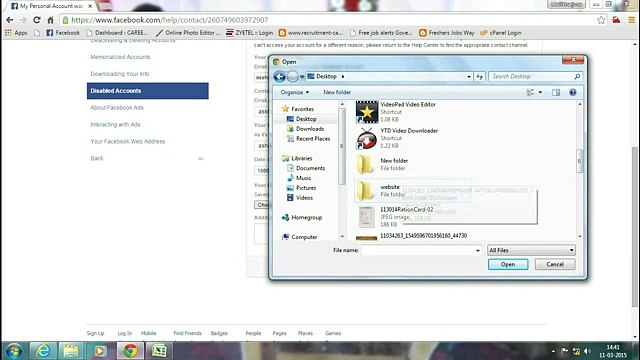Show hidden tray icons arrow
The image size is (640, 360).
(553, 351)
